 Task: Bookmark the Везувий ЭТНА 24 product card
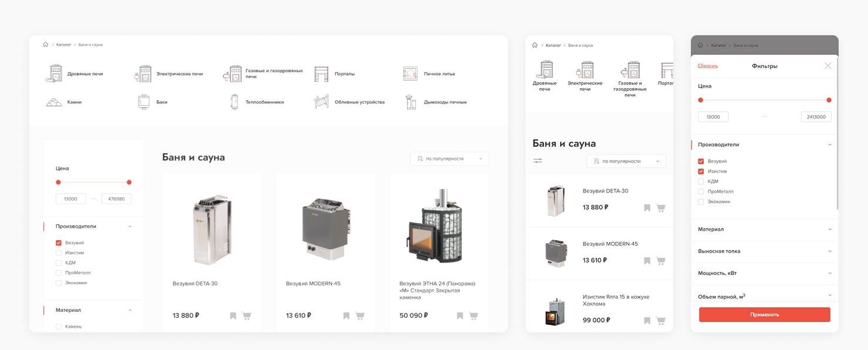point(460,316)
